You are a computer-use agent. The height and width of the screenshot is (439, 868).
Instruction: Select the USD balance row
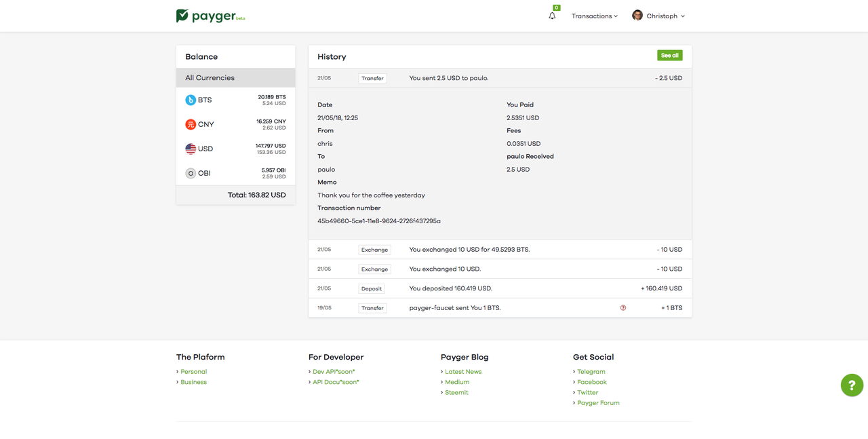pos(235,149)
